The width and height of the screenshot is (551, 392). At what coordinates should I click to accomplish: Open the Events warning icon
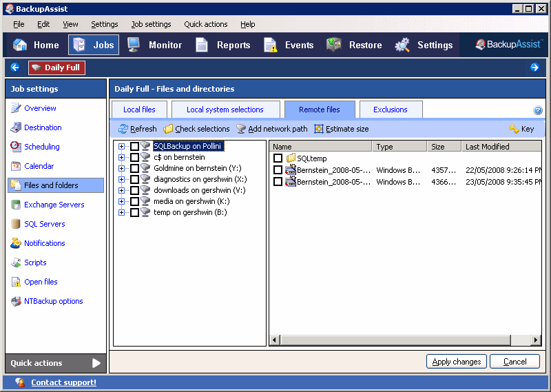click(x=271, y=45)
